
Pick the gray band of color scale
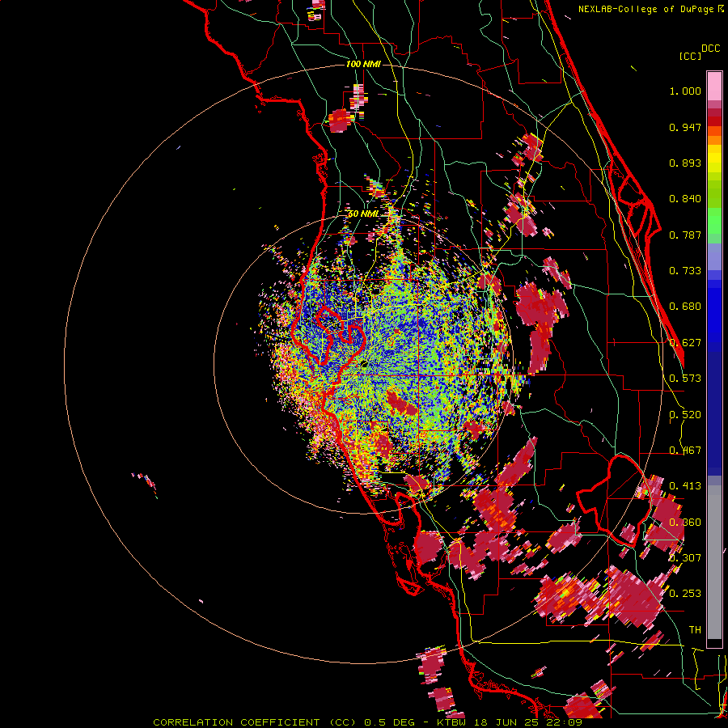coord(714,562)
